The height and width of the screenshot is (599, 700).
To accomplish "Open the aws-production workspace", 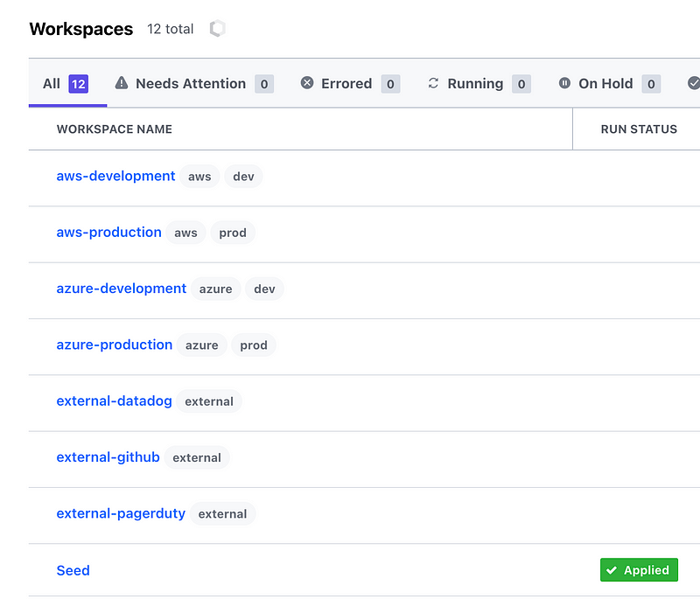I will point(108,233).
